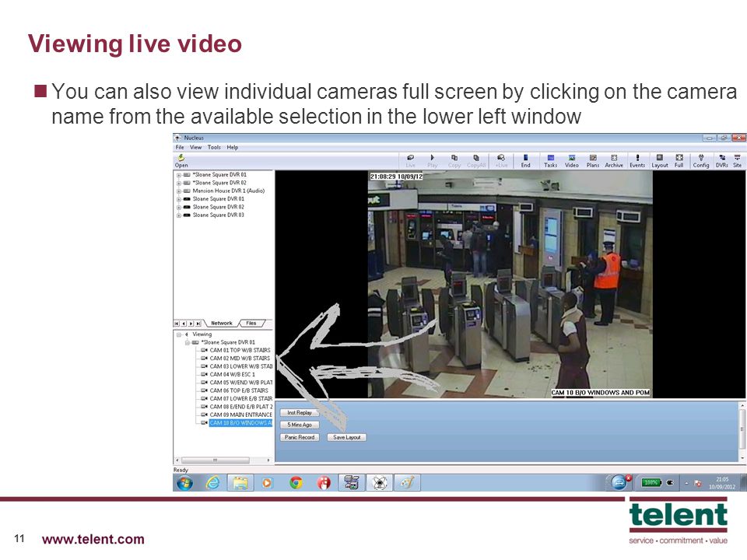
Task: Click the 5 Mins Ago button
Action: pos(300,425)
